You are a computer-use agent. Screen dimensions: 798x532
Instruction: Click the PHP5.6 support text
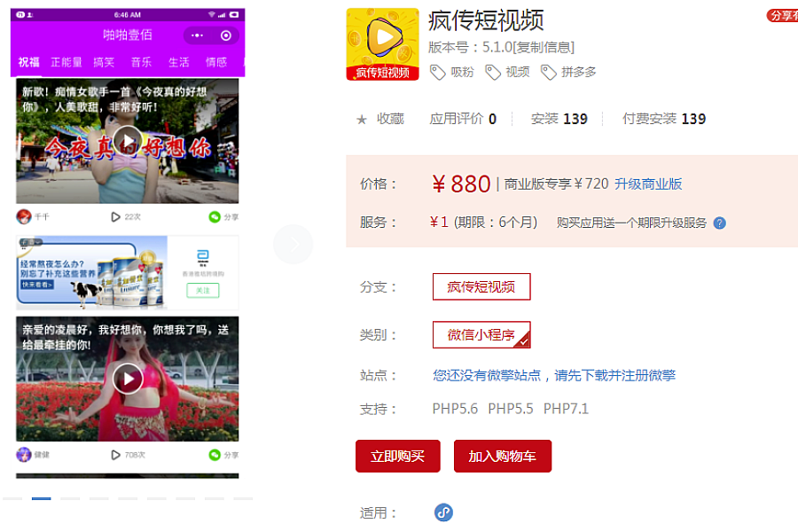(455, 409)
